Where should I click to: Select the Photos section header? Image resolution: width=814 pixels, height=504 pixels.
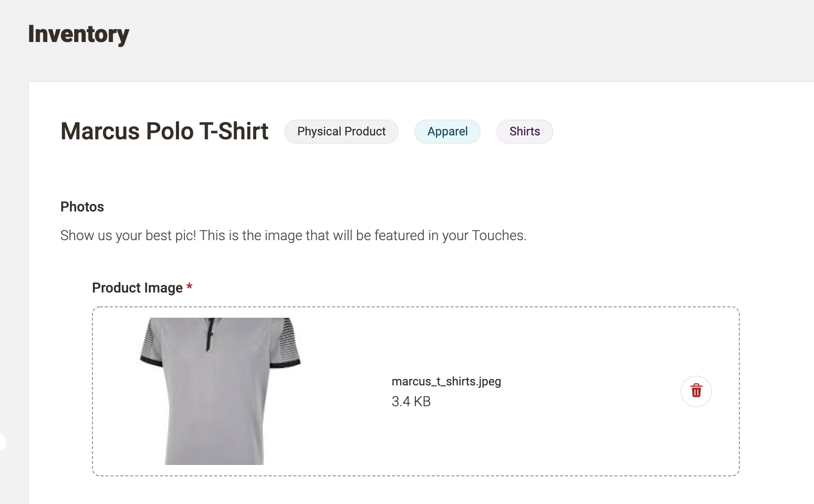coord(82,207)
